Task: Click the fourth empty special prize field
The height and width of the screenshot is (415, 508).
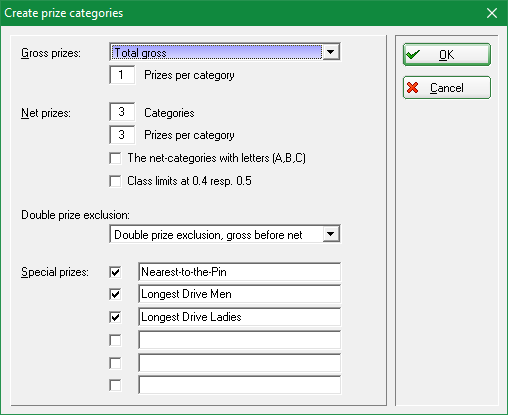Action: (x=239, y=340)
